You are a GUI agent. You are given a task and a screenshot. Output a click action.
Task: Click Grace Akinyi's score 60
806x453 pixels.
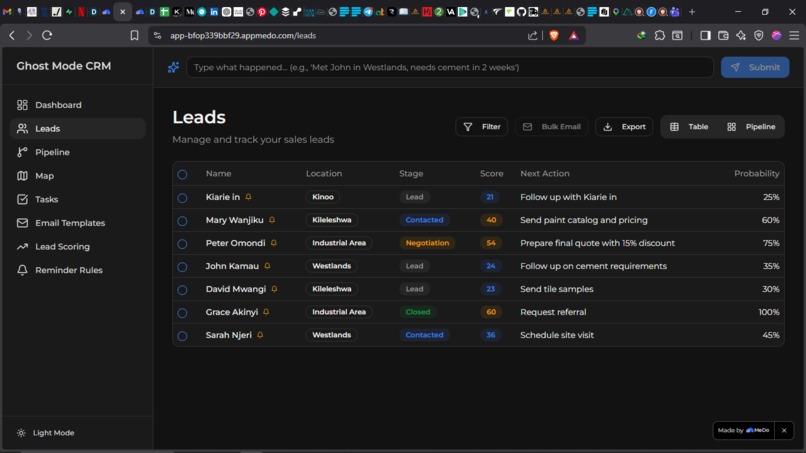[x=491, y=312]
